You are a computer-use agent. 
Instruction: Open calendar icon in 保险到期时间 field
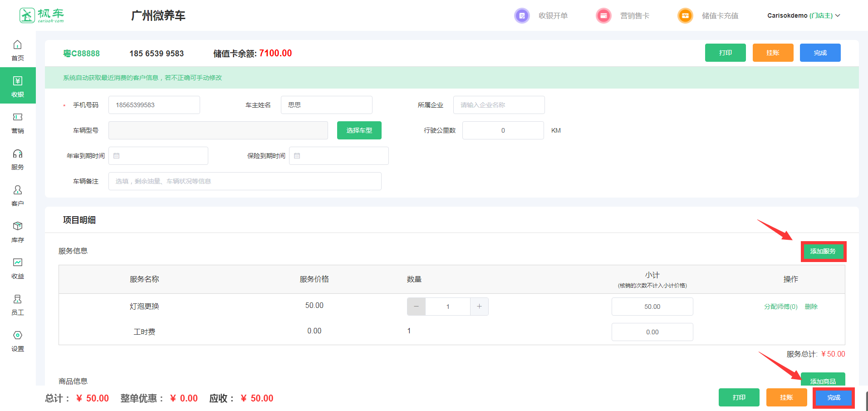tap(297, 156)
